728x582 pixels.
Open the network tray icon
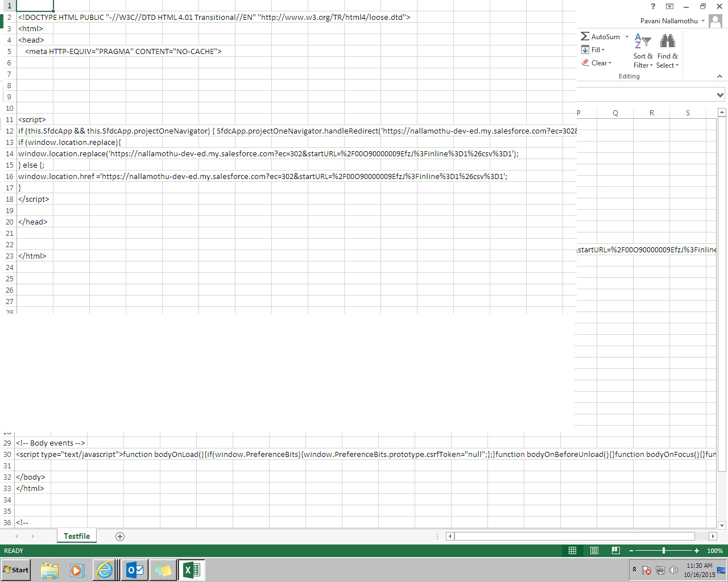pos(660,570)
